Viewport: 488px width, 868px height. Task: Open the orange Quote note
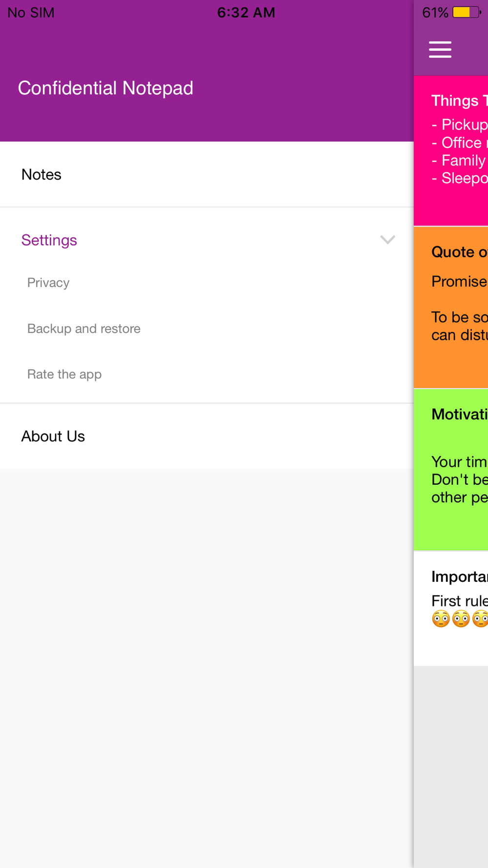[451, 308]
